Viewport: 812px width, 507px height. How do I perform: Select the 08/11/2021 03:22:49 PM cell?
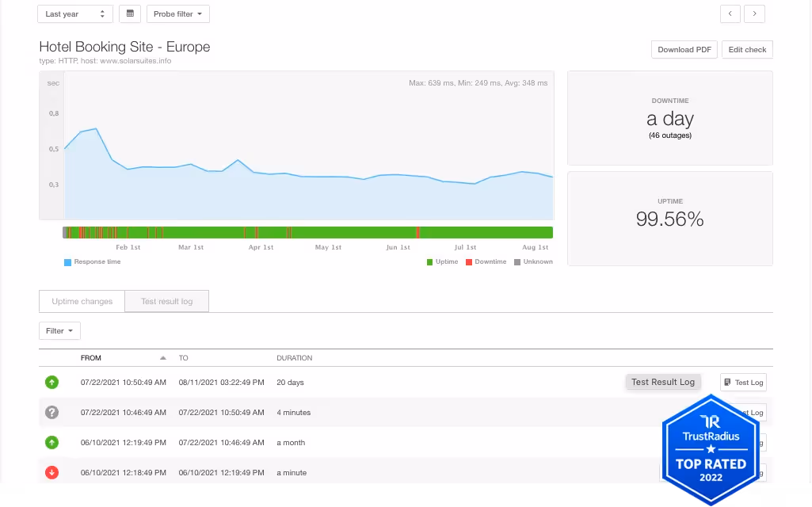pos(221,383)
